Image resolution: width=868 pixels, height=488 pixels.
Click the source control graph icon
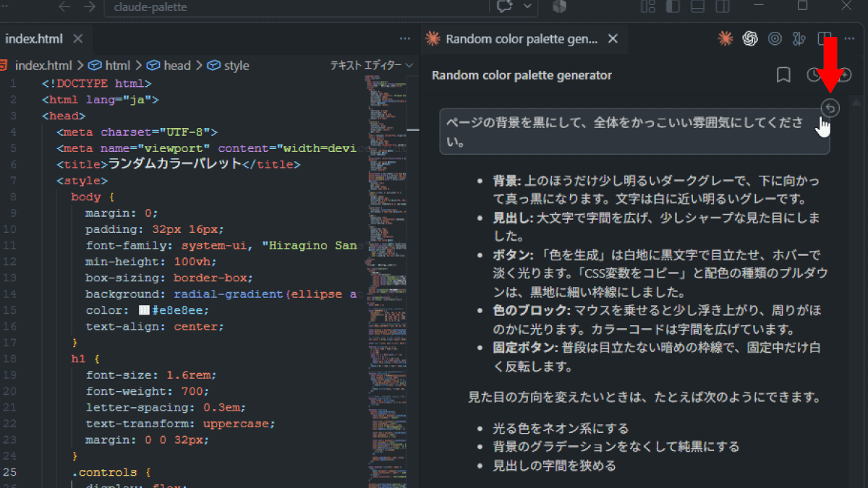pos(799,38)
